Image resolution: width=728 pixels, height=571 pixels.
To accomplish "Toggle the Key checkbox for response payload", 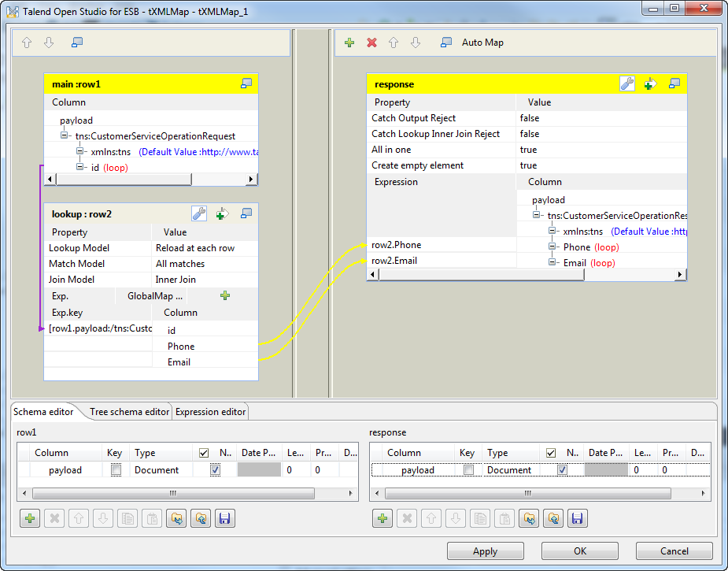I will click(468, 470).
